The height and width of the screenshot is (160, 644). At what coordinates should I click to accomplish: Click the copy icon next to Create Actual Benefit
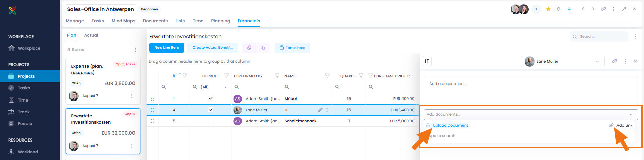point(249,48)
